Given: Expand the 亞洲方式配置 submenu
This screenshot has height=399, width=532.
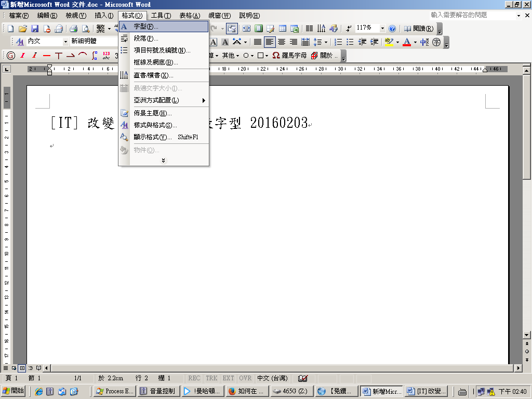Looking at the screenshot, I should point(164,100).
